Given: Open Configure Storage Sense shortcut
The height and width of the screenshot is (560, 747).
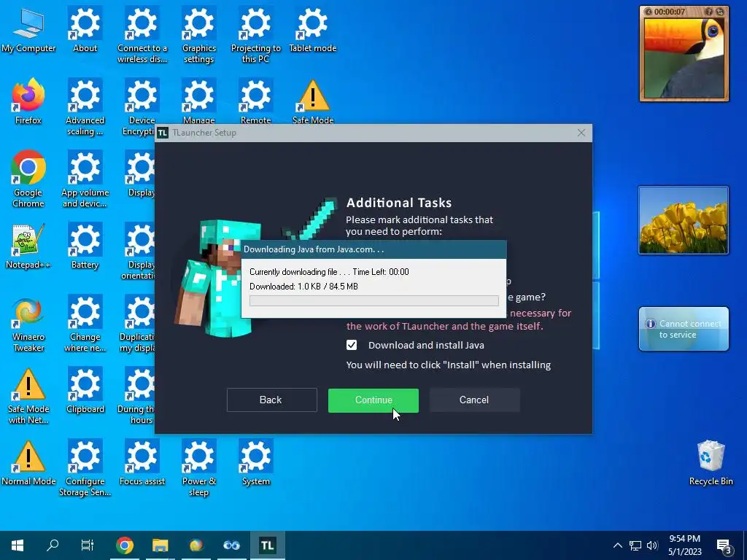Looking at the screenshot, I should point(85,468).
